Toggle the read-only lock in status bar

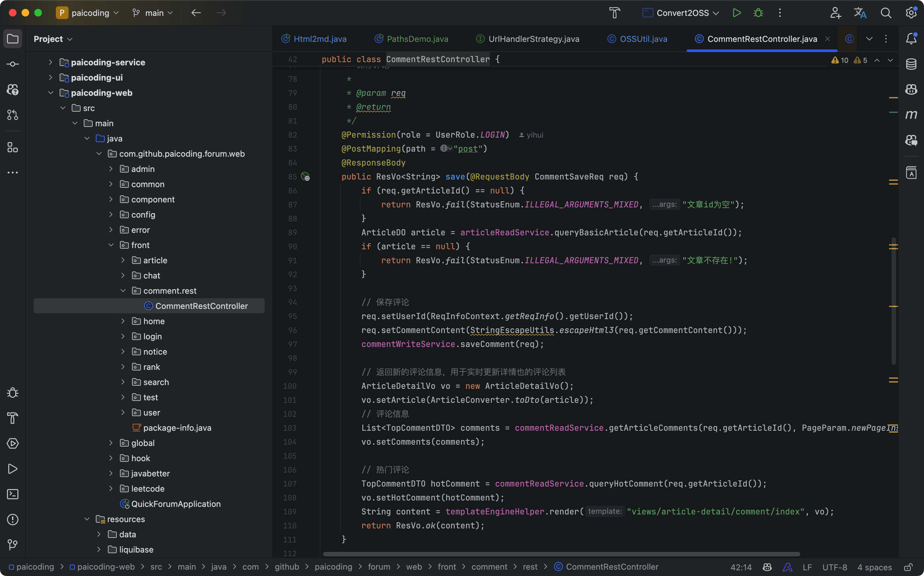click(909, 567)
